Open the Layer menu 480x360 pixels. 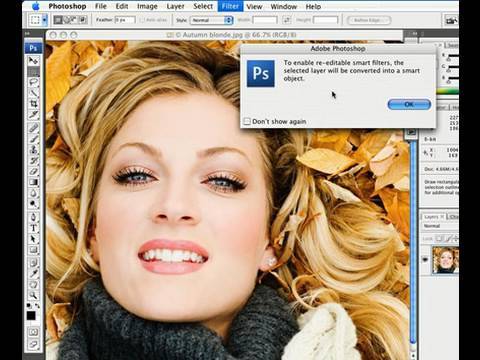tap(175, 6)
